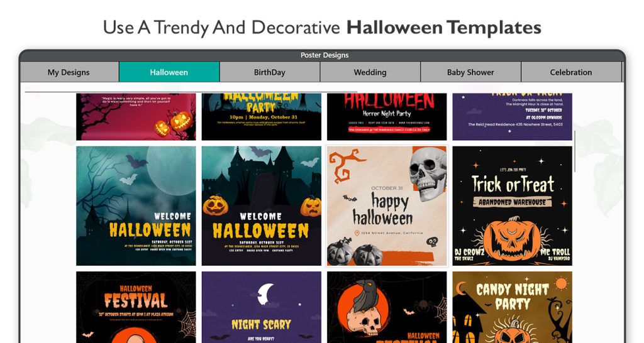Image resolution: width=644 pixels, height=343 pixels.
Task: Select the red template with two pumpkins
Action: (136, 117)
